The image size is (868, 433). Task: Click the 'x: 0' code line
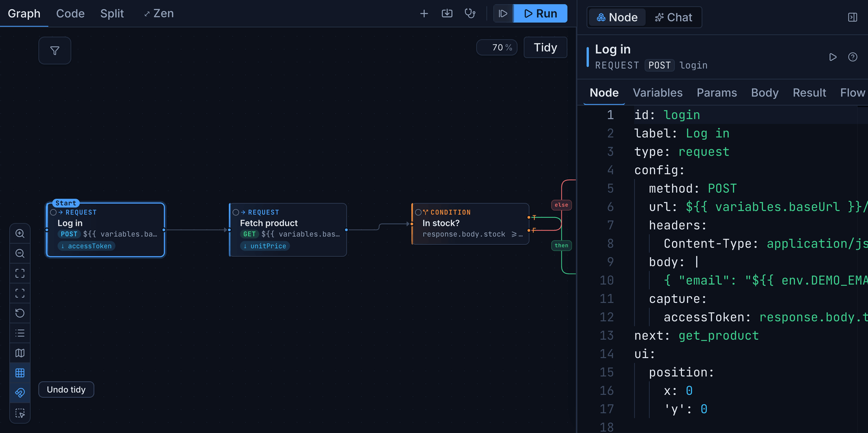(678, 391)
